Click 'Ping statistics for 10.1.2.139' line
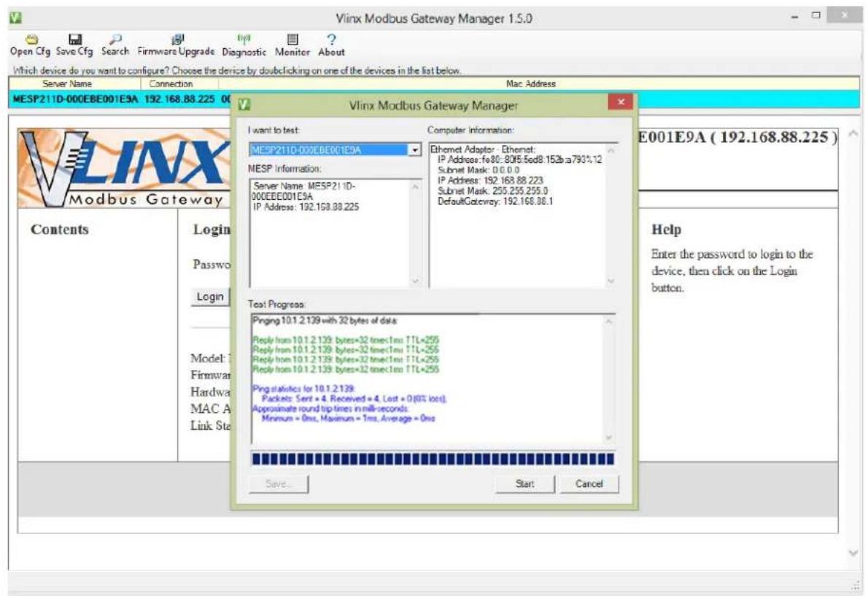This screenshot has width=868, height=596. click(303, 389)
